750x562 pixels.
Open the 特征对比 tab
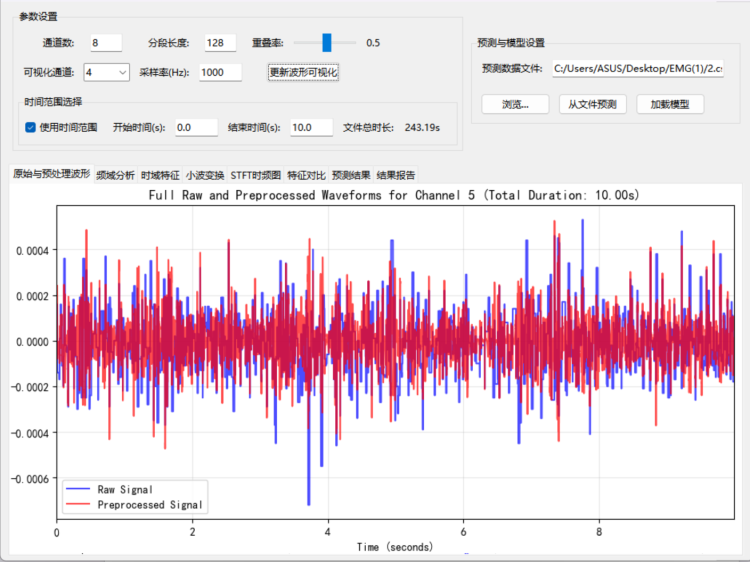point(306,174)
